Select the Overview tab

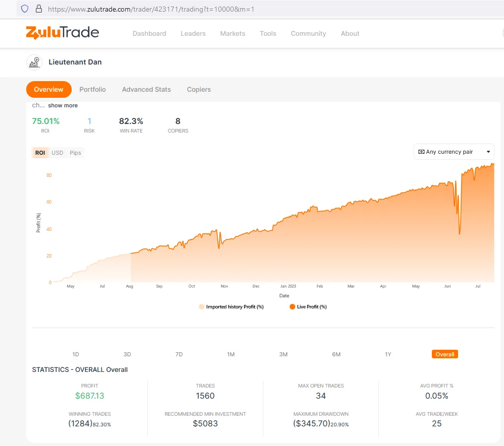coord(49,90)
